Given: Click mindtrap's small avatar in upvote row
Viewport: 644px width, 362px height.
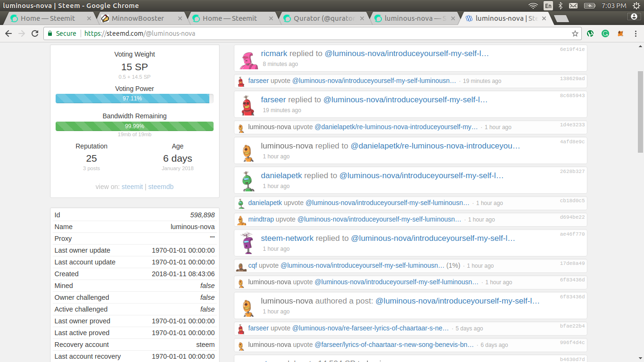Looking at the screenshot, I should (x=241, y=220).
